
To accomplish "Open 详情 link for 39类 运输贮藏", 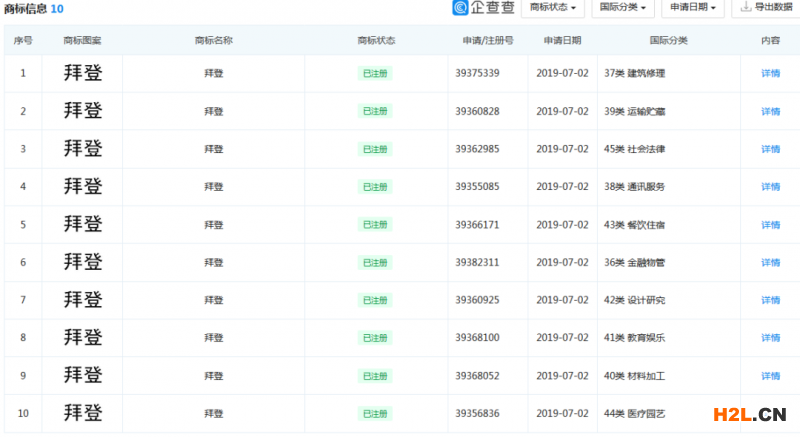I will (770, 111).
